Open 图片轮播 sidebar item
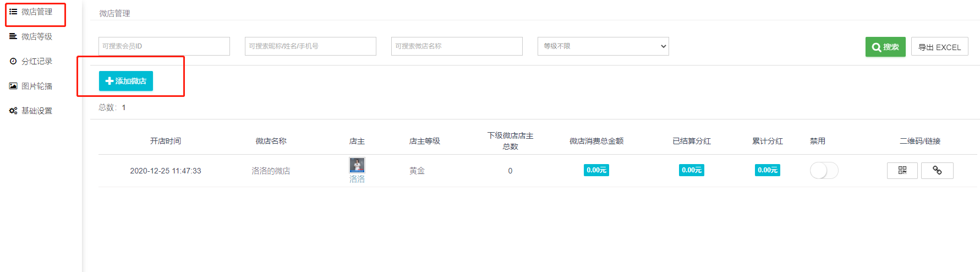Image resolution: width=980 pixels, height=272 pixels. pyautogui.click(x=36, y=86)
